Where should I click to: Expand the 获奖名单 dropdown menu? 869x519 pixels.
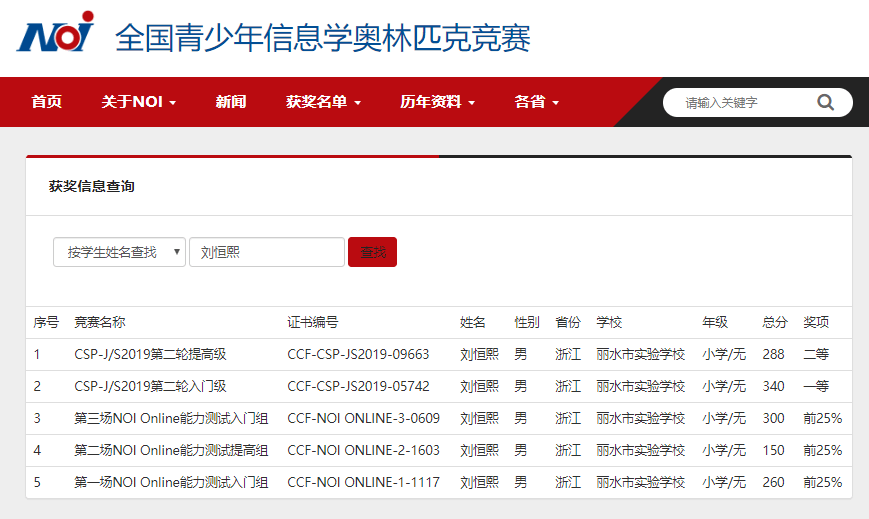tap(323, 102)
